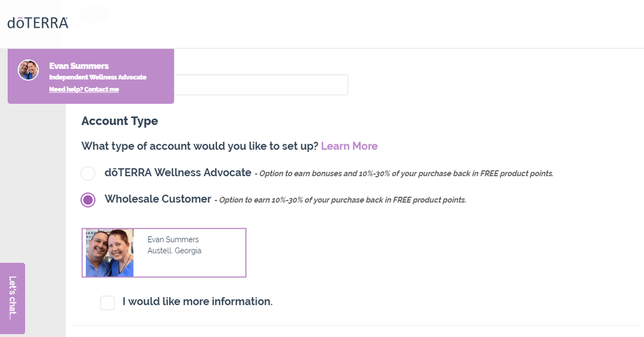Click the doTERRA logo
Screen dimensions: 644x337
pyautogui.click(x=38, y=23)
